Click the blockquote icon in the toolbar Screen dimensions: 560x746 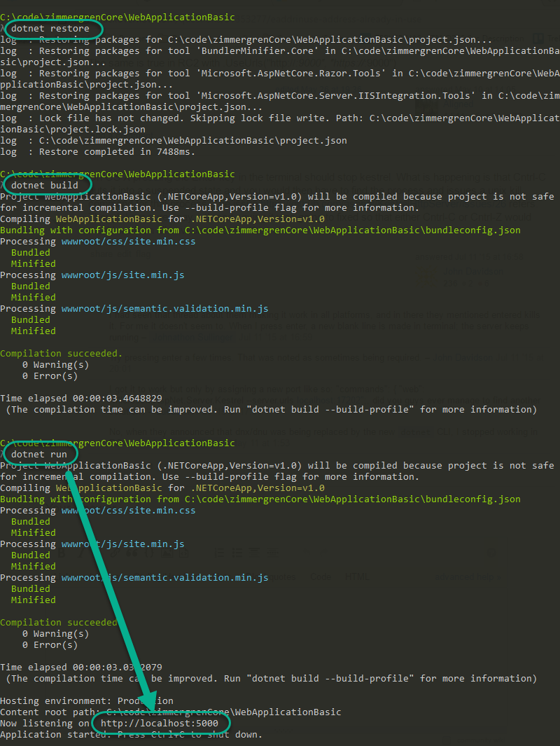click(x=132, y=553)
